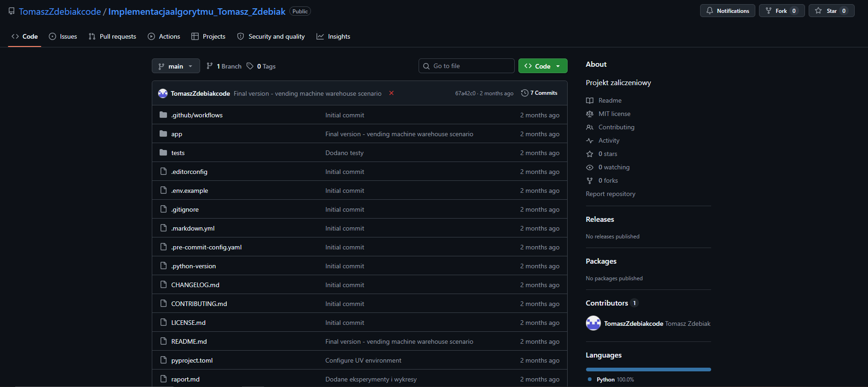868x387 pixels.
Task: Click the tags icon showing 0 Tags
Action: [x=250, y=66]
